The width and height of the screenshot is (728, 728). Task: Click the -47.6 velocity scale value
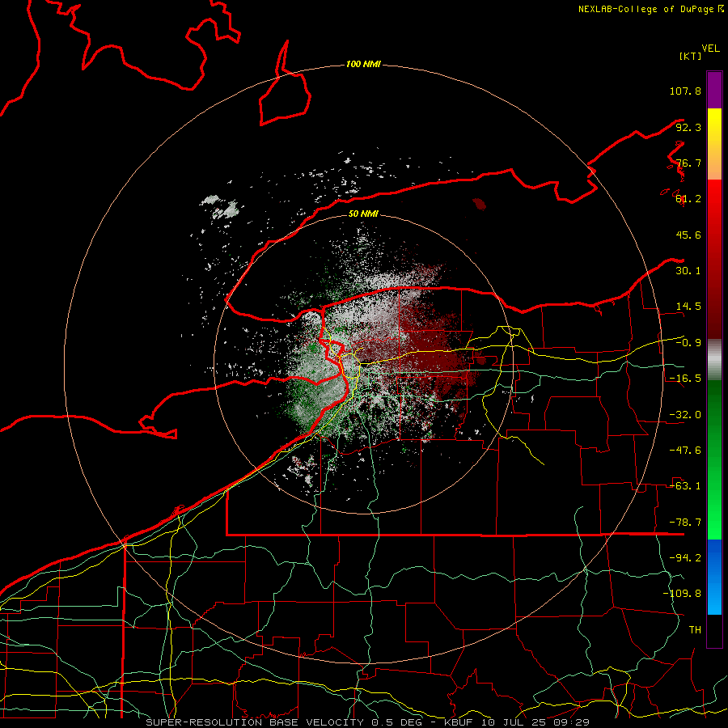pos(685,451)
